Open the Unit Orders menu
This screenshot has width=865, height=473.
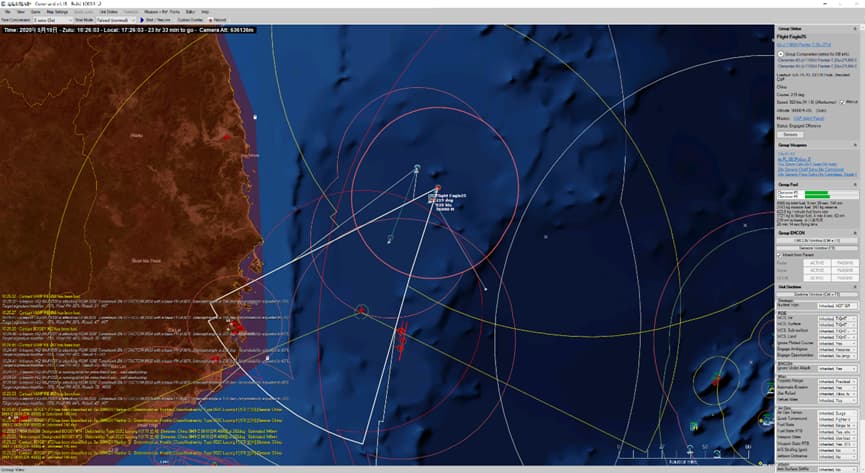(x=109, y=12)
